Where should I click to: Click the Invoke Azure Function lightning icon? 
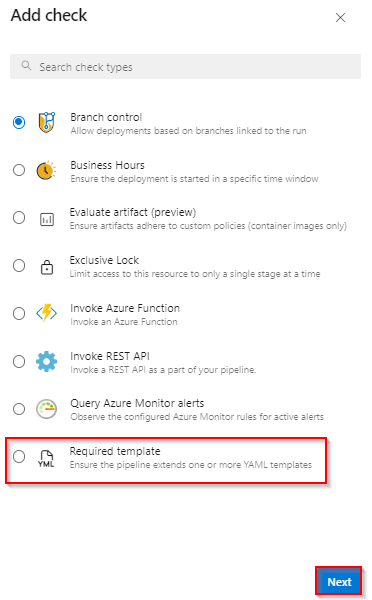pos(46,313)
